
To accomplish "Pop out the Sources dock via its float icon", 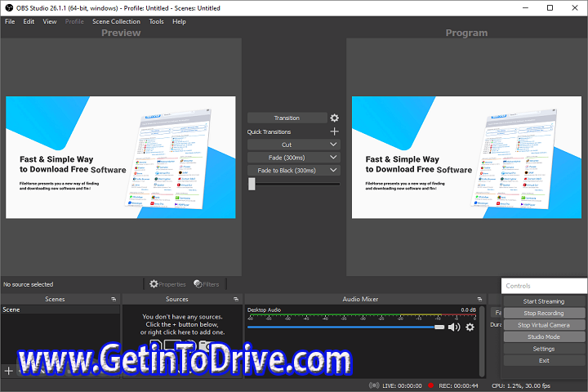I will (236, 300).
